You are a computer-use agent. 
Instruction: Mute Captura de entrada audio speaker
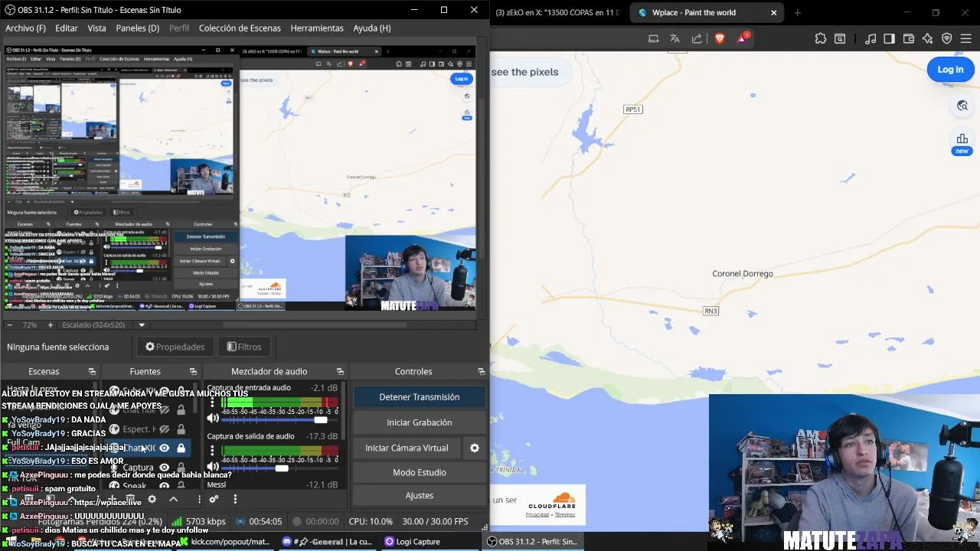213,419
